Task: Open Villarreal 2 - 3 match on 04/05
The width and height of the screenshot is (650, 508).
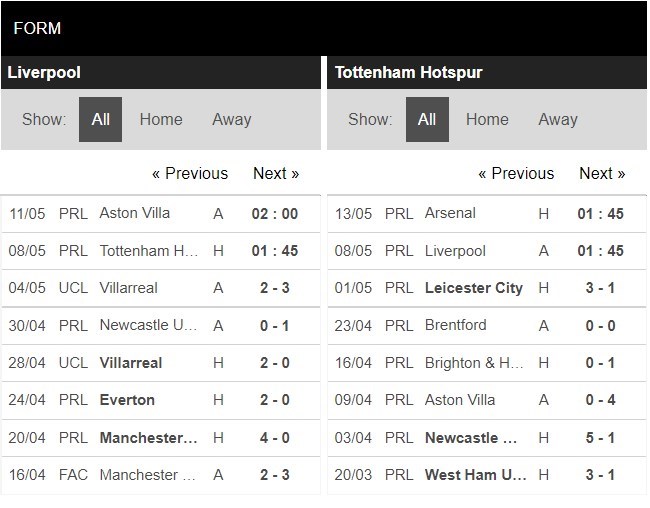Action: [129, 288]
